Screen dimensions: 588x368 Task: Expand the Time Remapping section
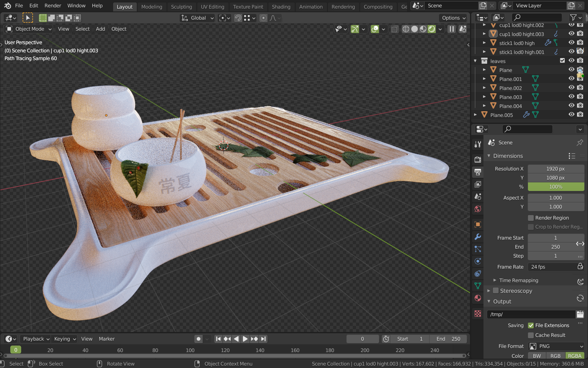coord(519,280)
